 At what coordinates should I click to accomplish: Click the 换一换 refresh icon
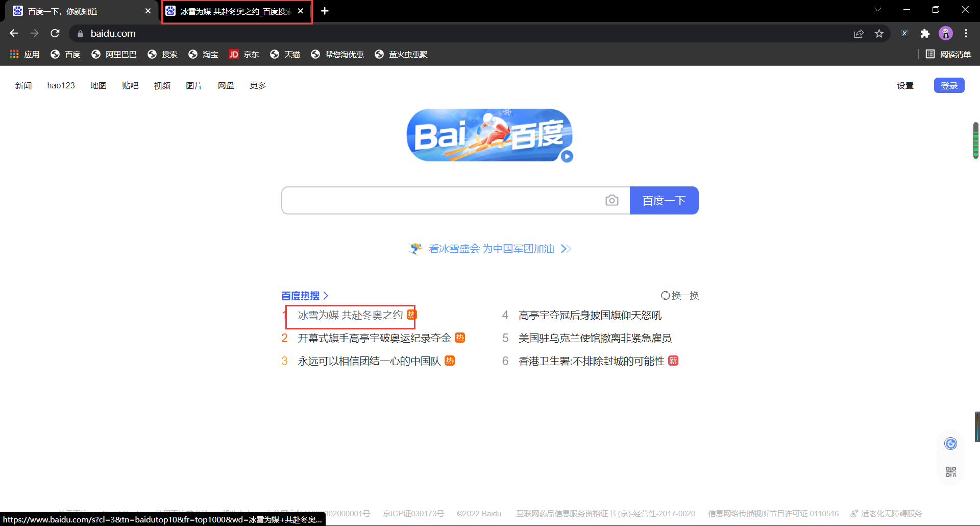[666, 295]
